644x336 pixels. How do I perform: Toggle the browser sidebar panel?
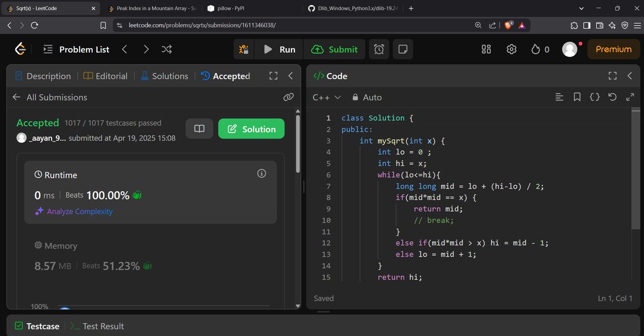point(587,25)
